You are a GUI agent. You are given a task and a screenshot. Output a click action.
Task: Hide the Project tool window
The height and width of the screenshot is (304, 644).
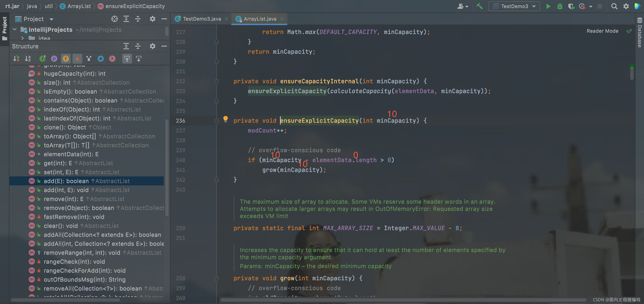click(x=164, y=19)
